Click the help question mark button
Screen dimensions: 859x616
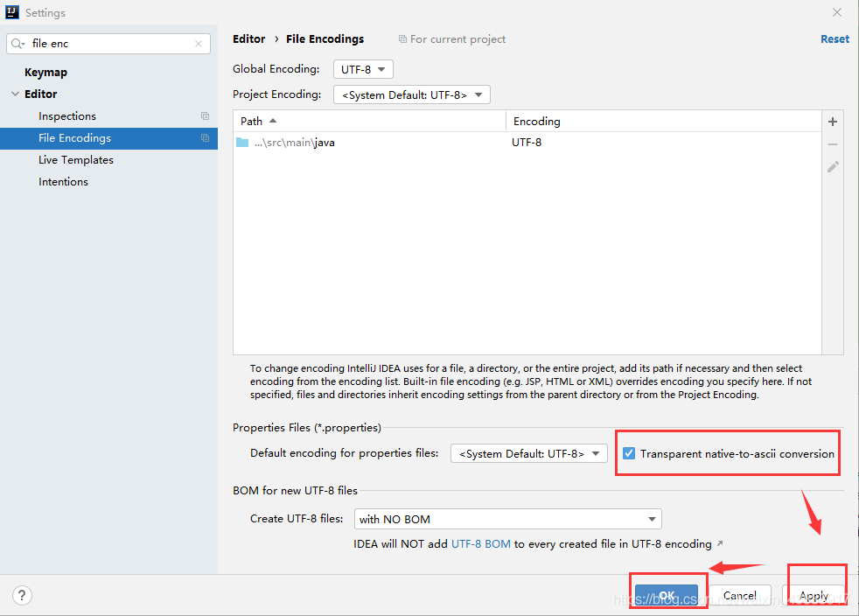pyautogui.click(x=22, y=595)
